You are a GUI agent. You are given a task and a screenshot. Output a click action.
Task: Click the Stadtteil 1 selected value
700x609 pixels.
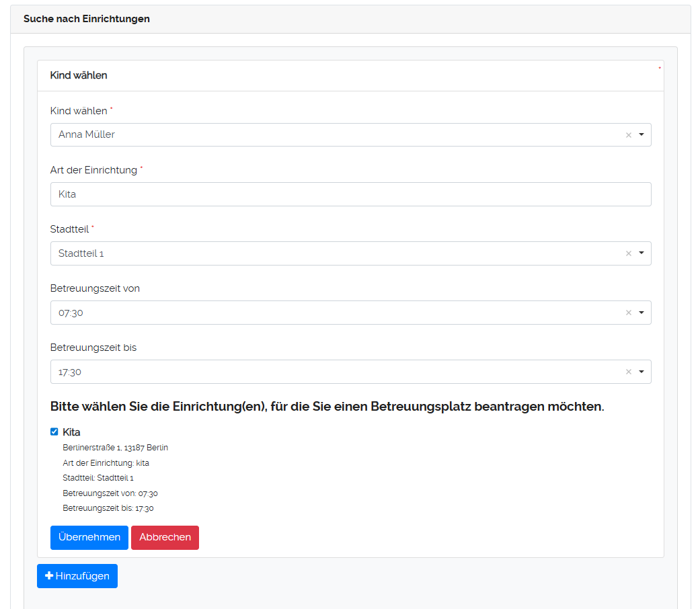[81, 253]
